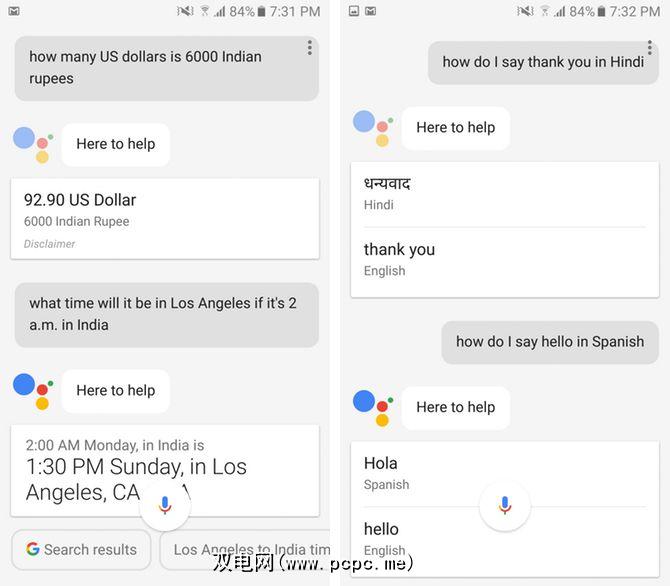Image resolution: width=670 pixels, height=586 pixels.
Task: Tap the 'how do I say hello in Spanish' bubble
Action: tap(550, 342)
